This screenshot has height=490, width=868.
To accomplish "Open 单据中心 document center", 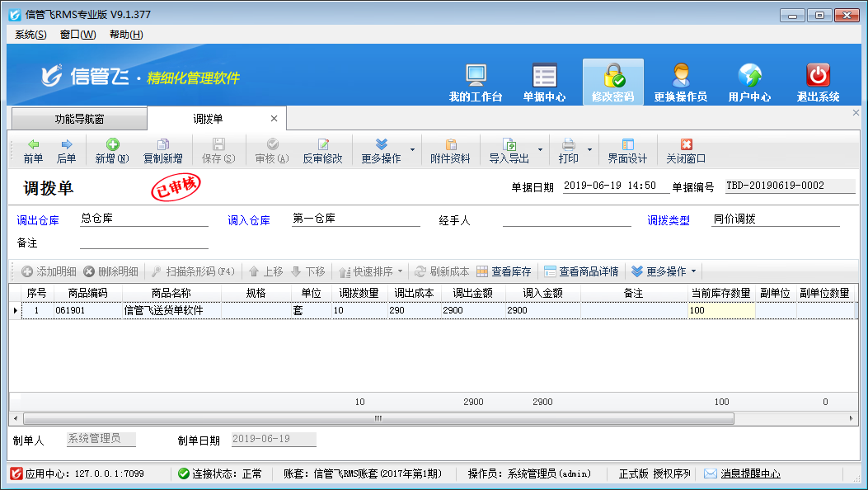I will 544,82.
